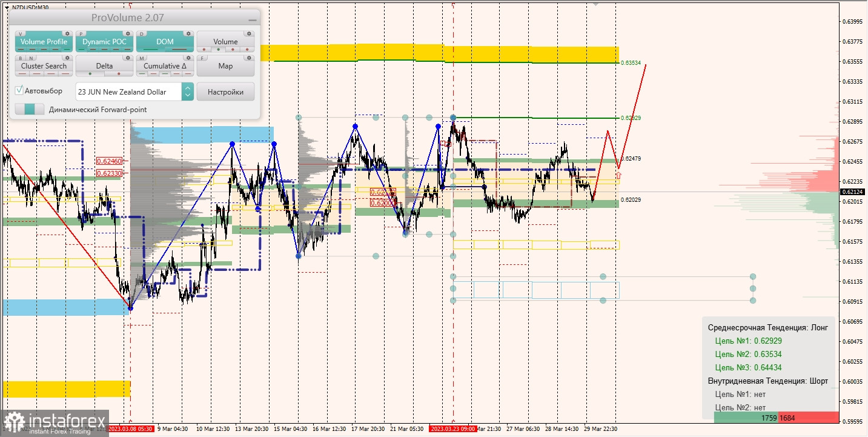Toggle the DOM button
Image resolution: width=868 pixels, height=437 pixels.
point(165,42)
